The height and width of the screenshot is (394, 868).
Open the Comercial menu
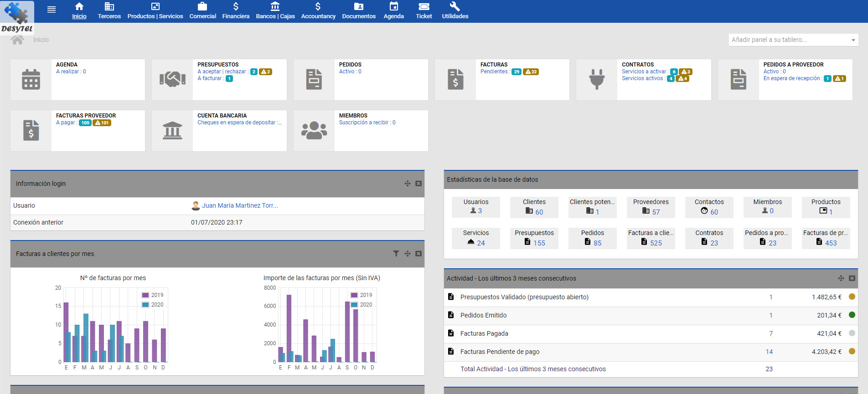(x=203, y=11)
